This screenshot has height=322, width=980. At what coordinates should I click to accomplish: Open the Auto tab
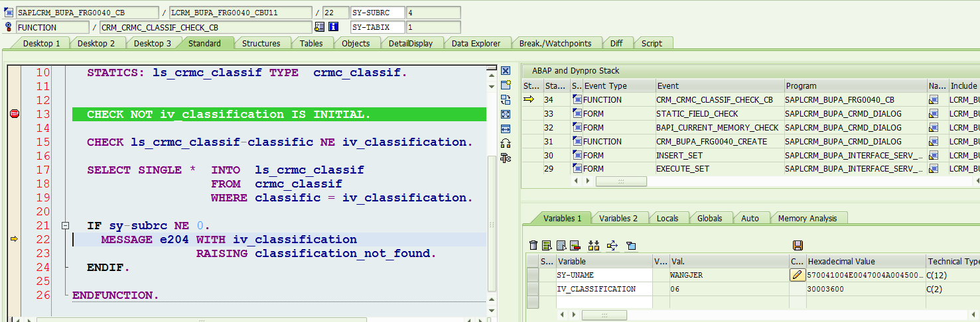point(750,218)
